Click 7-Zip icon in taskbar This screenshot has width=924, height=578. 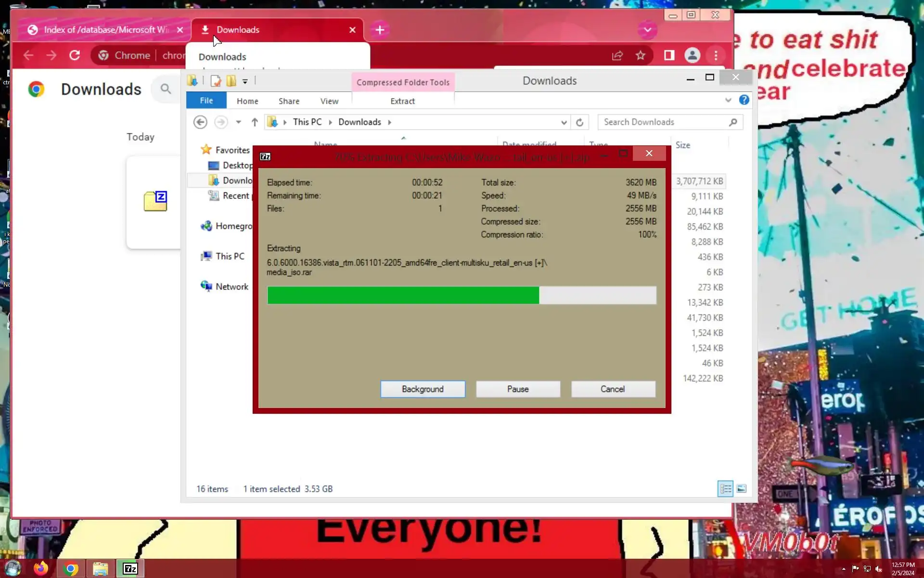tap(130, 569)
